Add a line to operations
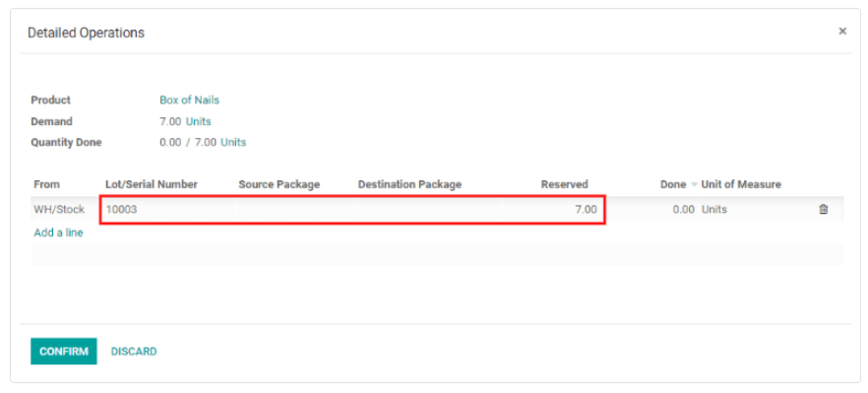The image size is (868, 393). click(59, 232)
